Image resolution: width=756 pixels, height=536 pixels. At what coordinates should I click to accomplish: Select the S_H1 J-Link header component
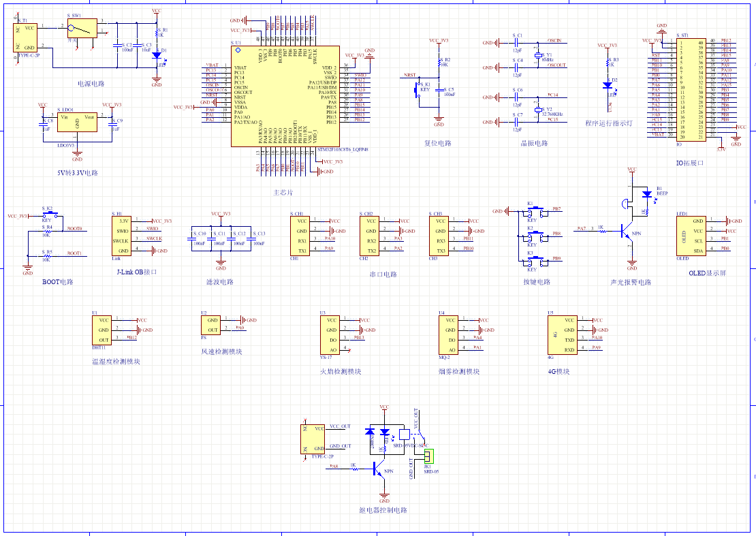coord(121,236)
